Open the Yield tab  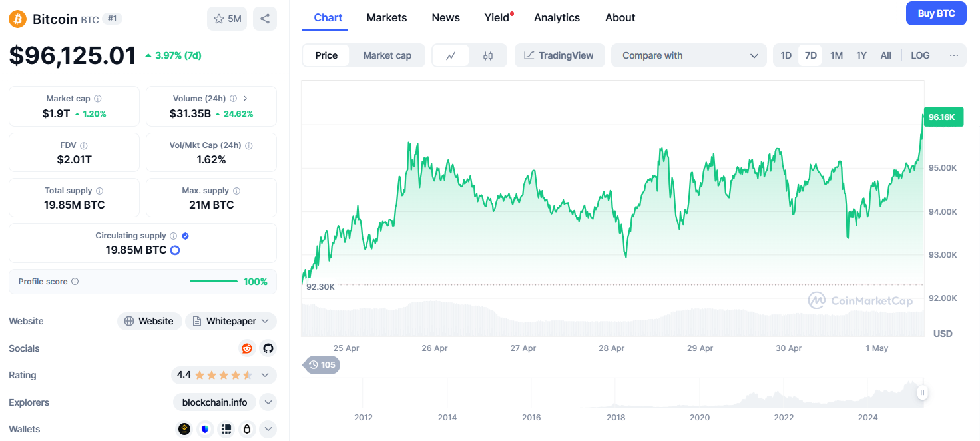click(497, 17)
